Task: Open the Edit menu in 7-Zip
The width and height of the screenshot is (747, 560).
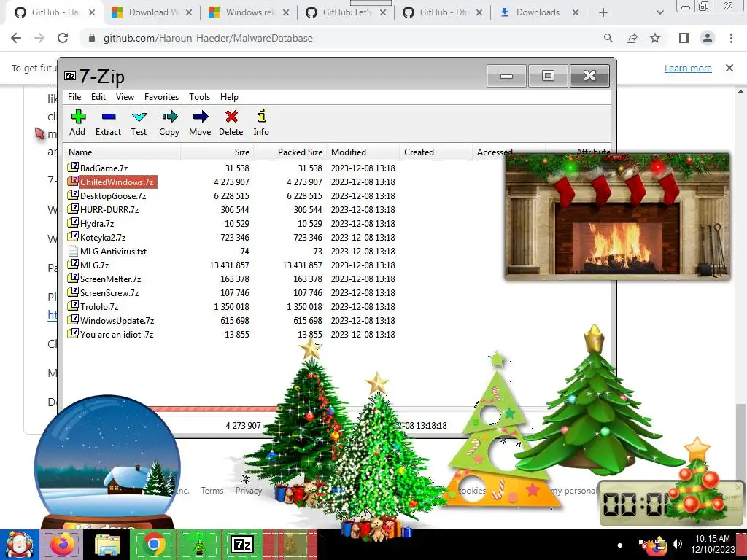Action: click(x=98, y=97)
